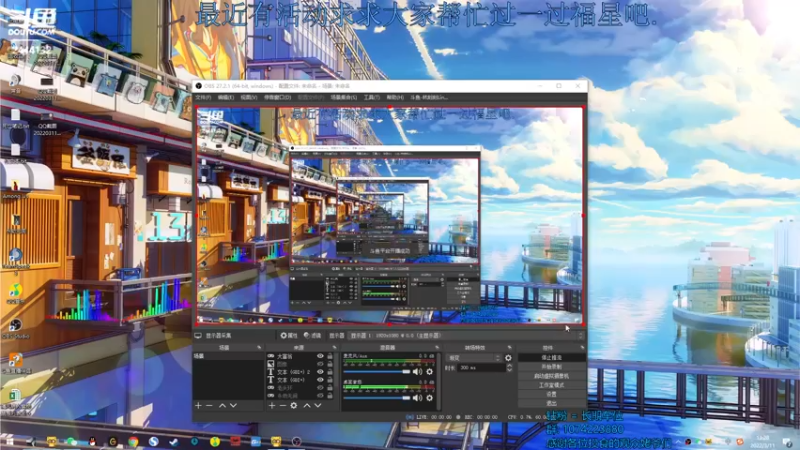Select the 大富翁 source row

point(301,356)
